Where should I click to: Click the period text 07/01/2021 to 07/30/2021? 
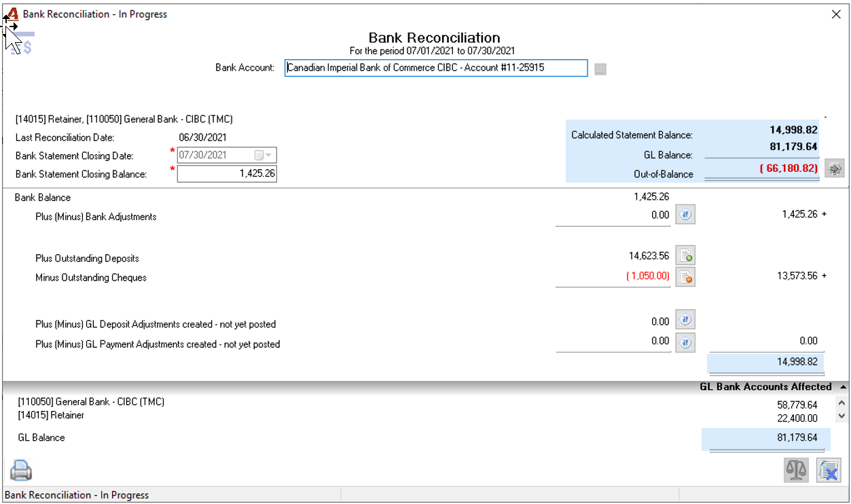(460, 51)
